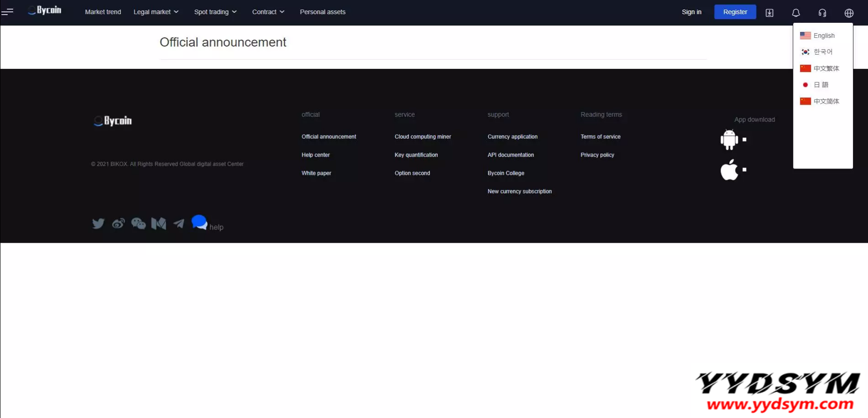Image resolution: width=868 pixels, height=418 pixels.
Task: Open the blue help chat bubble
Action: coord(199,222)
